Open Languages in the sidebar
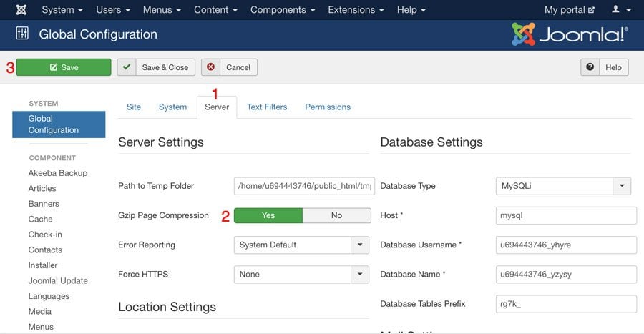The height and width of the screenshot is (334, 644). coord(49,296)
